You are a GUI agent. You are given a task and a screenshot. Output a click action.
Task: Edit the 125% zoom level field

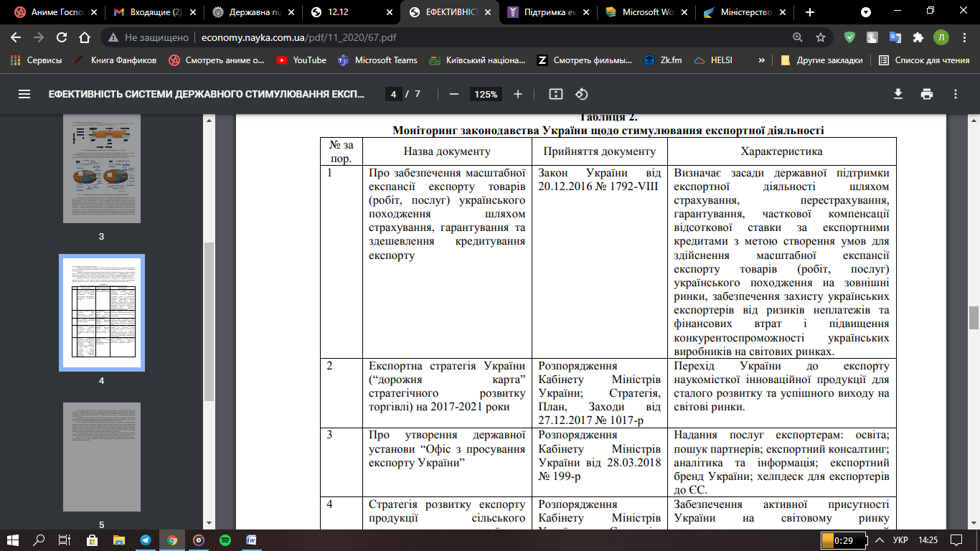click(x=486, y=94)
